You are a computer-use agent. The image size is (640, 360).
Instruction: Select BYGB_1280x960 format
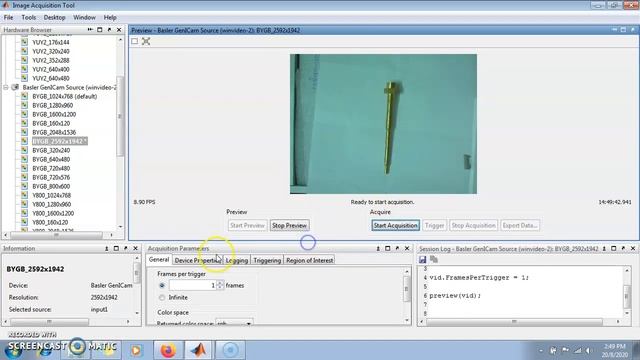pos(53,105)
